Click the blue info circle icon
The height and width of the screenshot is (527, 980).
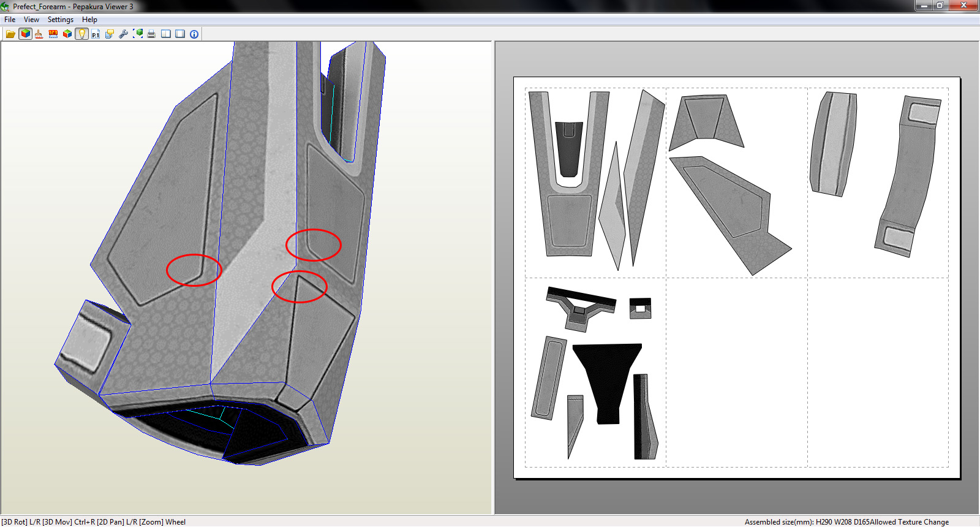coord(194,34)
